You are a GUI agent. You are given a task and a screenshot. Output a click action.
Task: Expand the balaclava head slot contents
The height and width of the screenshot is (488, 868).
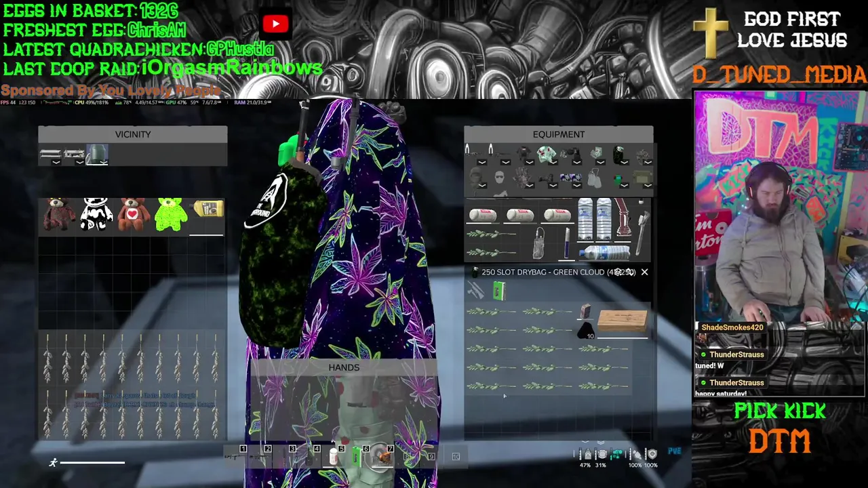point(482,186)
